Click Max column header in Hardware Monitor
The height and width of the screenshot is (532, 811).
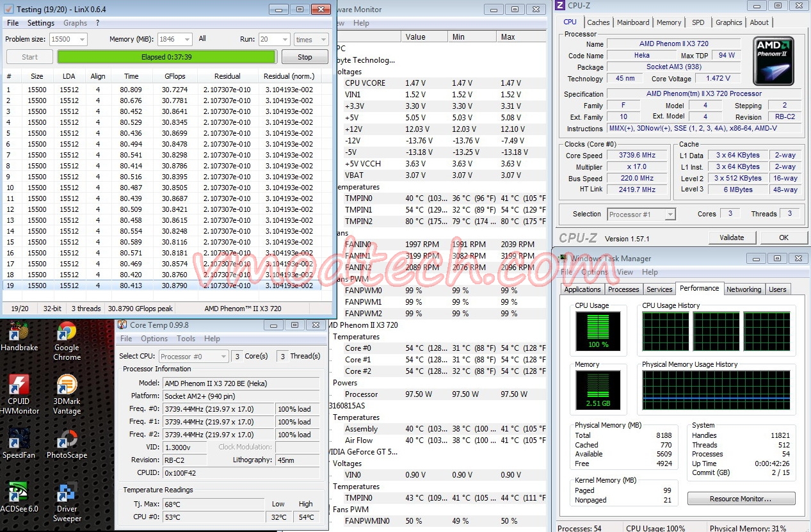tap(521, 37)
